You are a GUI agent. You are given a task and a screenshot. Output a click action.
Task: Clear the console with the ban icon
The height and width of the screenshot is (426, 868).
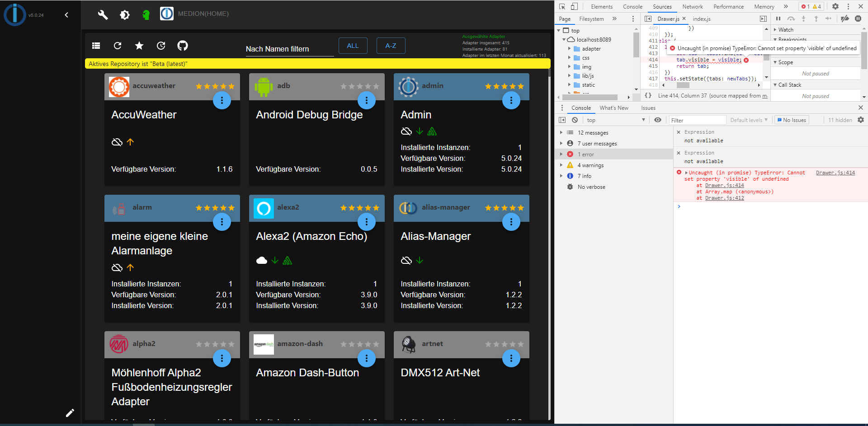[x=575, y=120]
